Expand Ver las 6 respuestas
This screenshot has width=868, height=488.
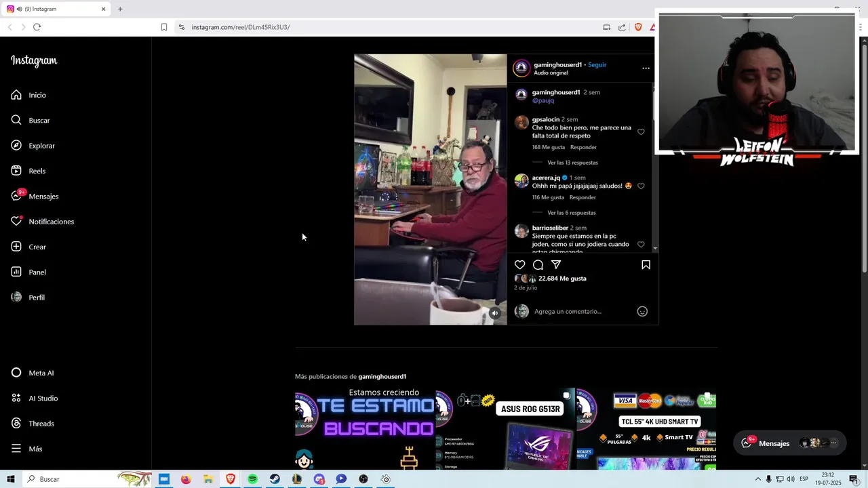point(572,213)
